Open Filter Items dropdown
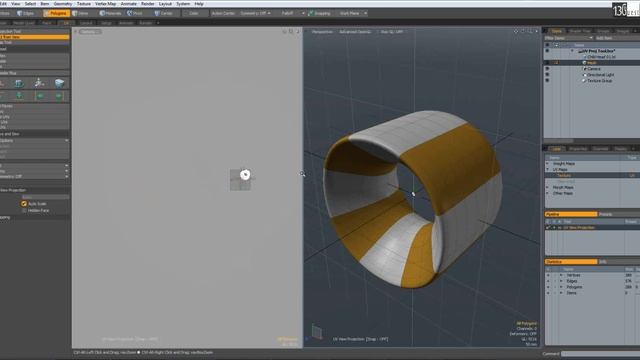640x360 pixels. click(569, 38)
